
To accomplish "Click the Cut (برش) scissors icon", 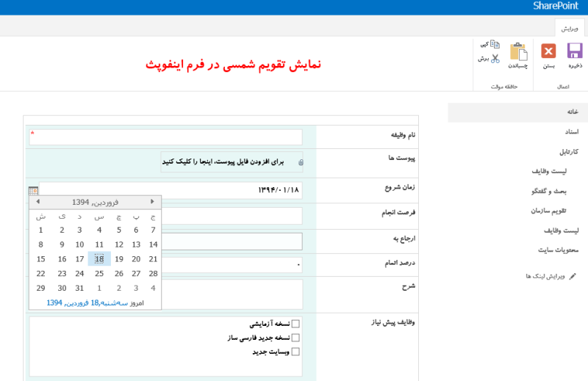I will 495,59.
